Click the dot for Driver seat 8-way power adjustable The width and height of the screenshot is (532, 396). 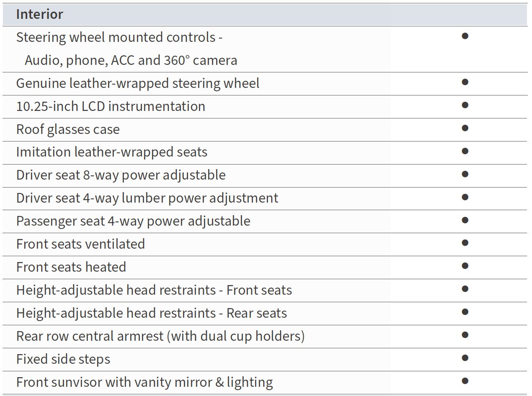[x=465, y=174]
